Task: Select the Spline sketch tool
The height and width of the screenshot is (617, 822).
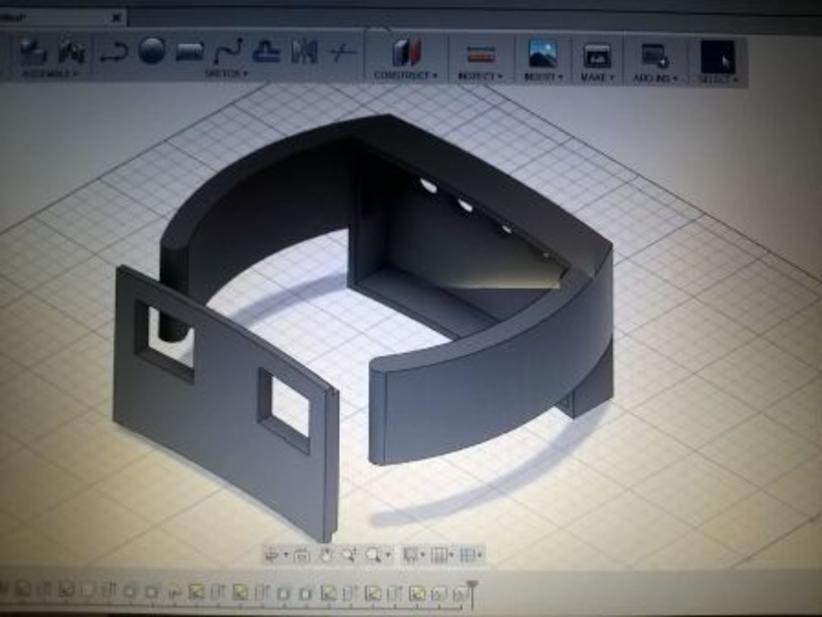Action: (228, 50)
